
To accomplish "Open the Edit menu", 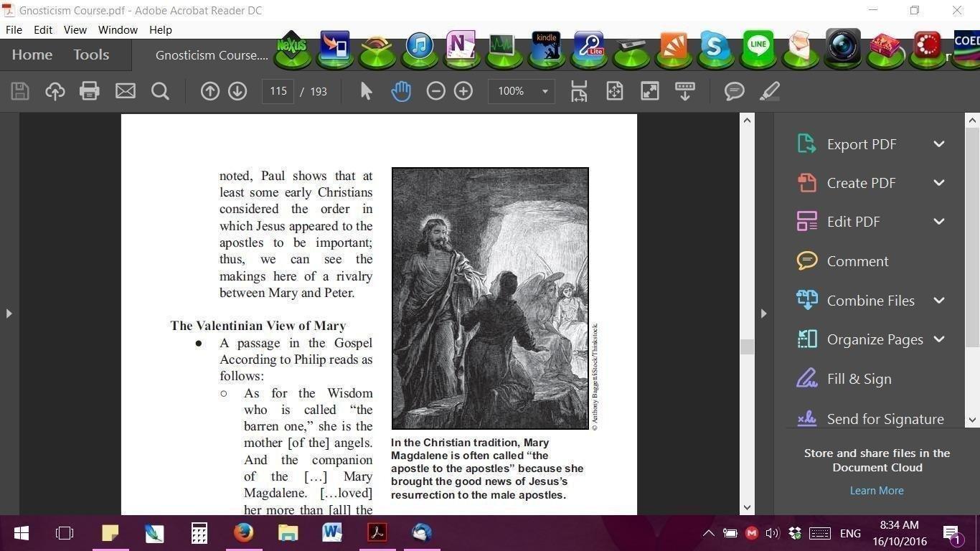I will [x=43, y=29].
